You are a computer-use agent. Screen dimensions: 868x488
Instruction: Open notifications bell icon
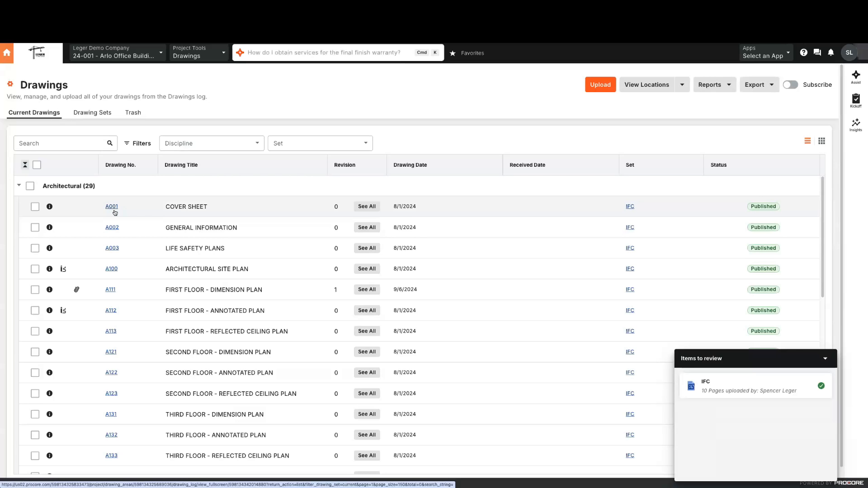coord(831,52)
